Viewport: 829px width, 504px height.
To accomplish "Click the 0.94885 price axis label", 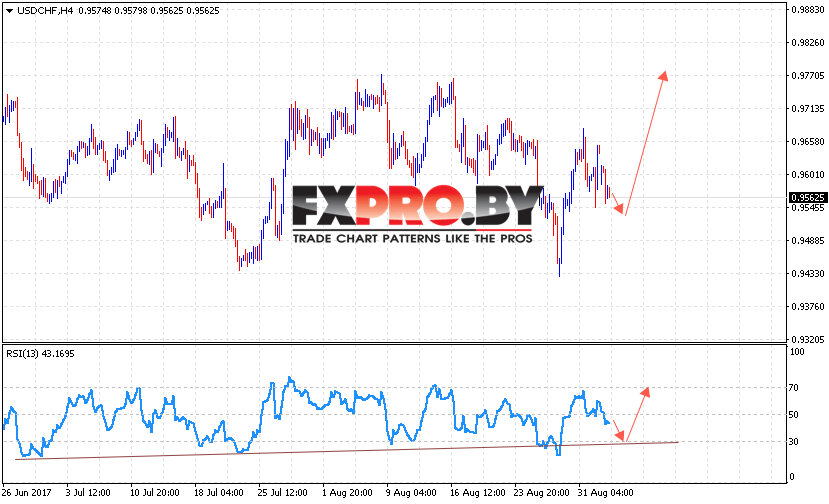I will [807, 241].
